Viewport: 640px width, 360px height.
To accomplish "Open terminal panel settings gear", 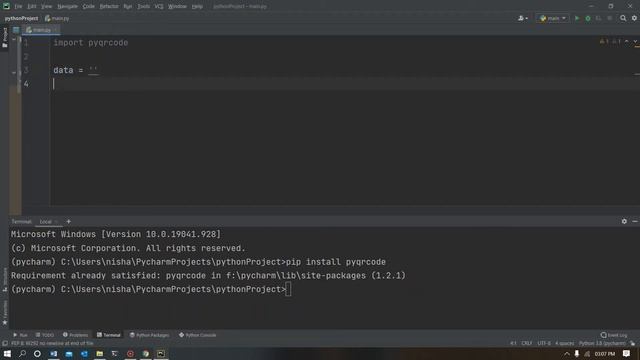I will point(624,221).
